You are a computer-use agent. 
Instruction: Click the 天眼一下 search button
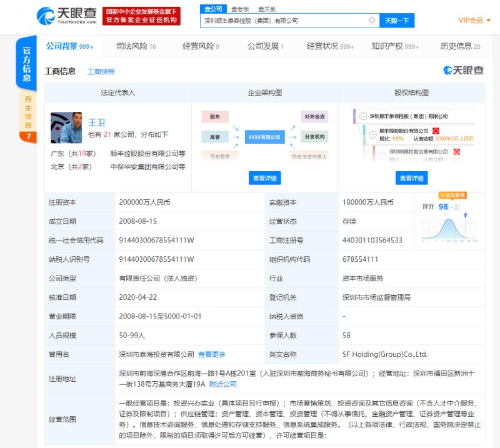[397, 21]
